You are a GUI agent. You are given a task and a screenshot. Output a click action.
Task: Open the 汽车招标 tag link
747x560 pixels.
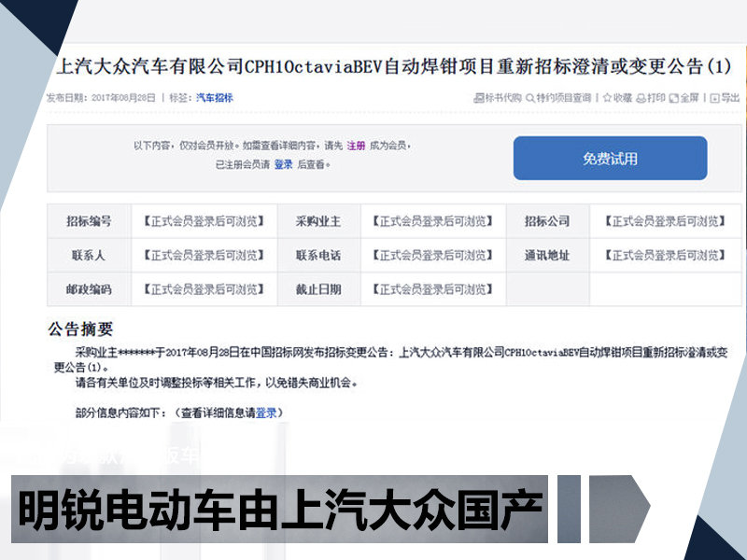click(215, 98)
